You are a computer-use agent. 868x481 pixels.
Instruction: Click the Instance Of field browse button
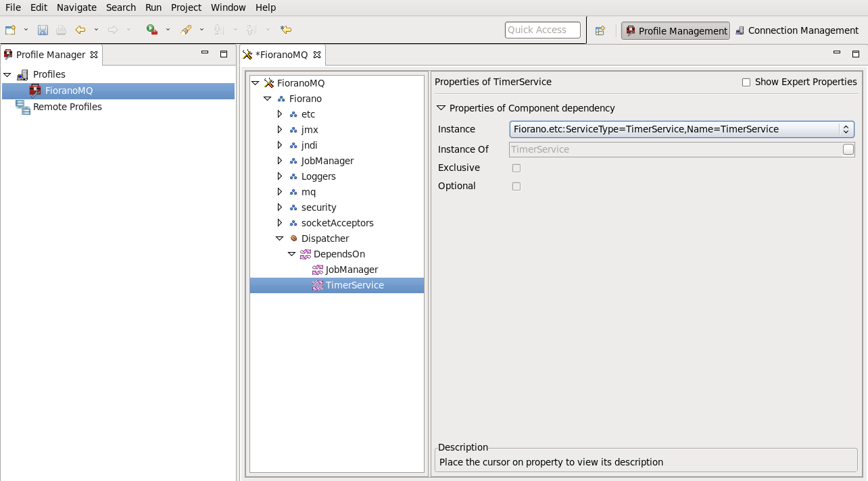tap(848, 149)
